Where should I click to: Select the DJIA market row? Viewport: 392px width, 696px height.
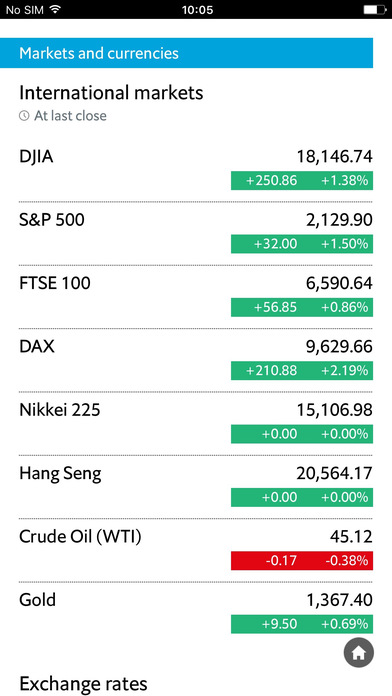pos(196,170)
